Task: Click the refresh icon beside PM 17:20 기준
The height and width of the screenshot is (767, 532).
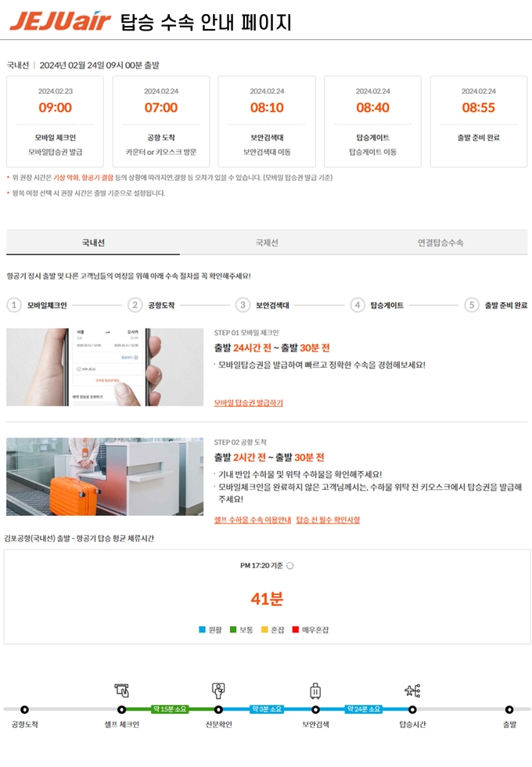Action: point(290,565)
